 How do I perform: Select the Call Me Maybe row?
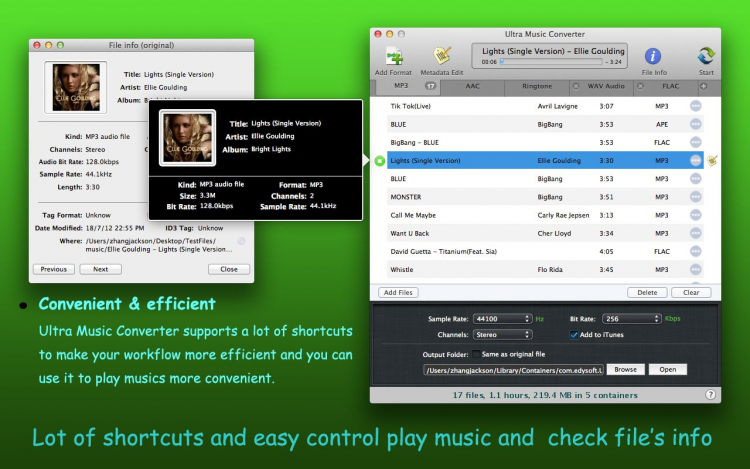545,215
